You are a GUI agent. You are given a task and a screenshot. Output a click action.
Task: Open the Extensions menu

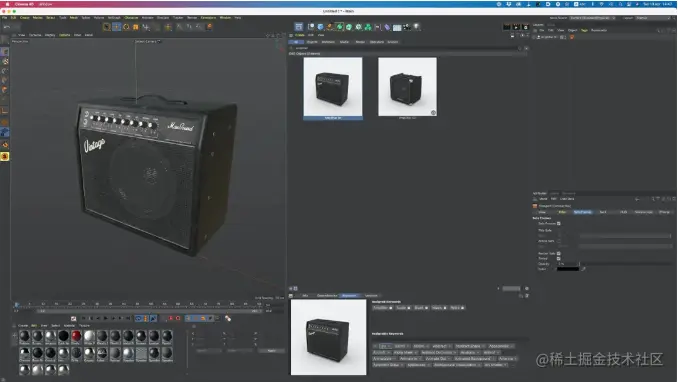[x=208, y=18]
